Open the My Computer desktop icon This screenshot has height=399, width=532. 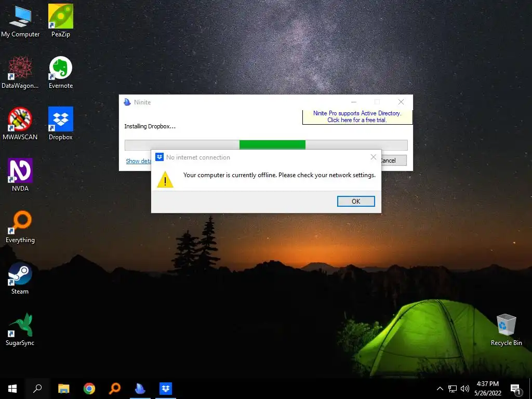(20, 21)
